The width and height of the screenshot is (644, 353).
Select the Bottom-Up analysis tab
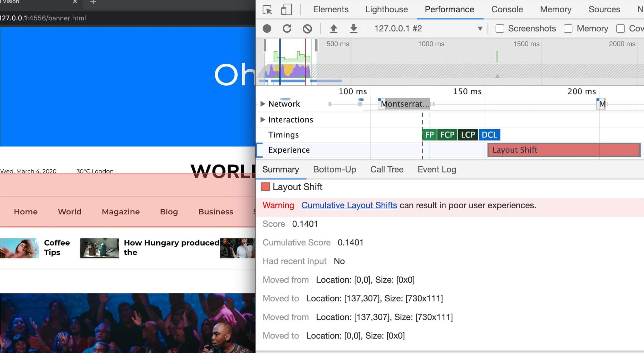click(335, 170)
